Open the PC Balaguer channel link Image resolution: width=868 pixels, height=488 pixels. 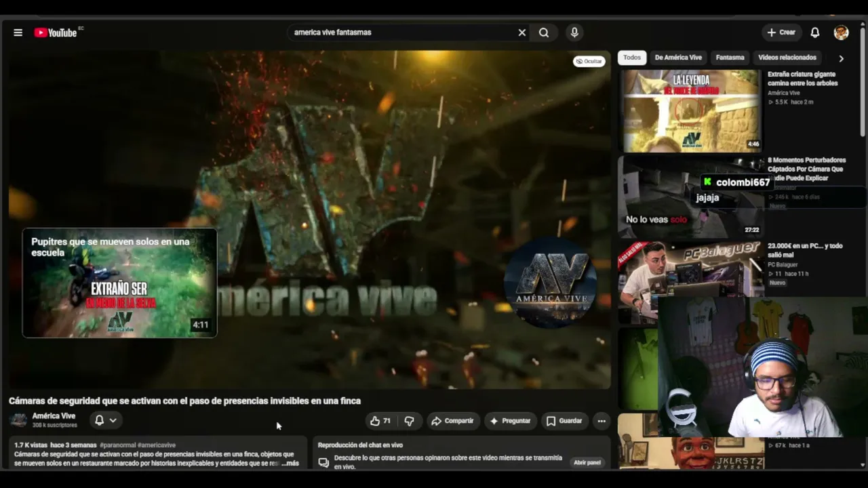tap(783, 264)
